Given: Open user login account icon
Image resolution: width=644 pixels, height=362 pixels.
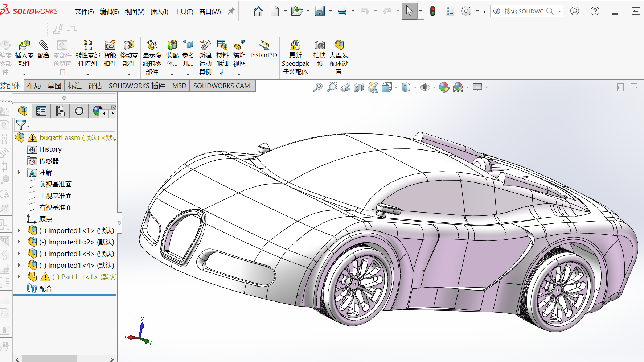Looking at the screenshot, I should click(x=574, y=11).
